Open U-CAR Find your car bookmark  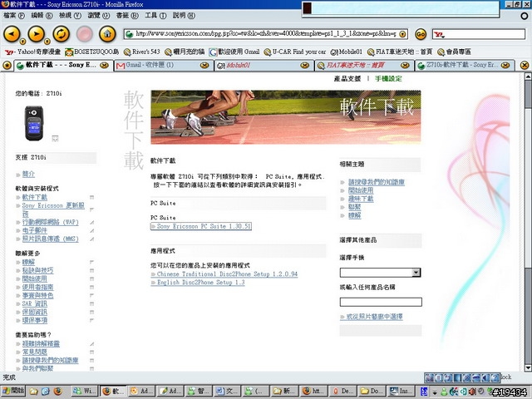click(x=295, y=52)
